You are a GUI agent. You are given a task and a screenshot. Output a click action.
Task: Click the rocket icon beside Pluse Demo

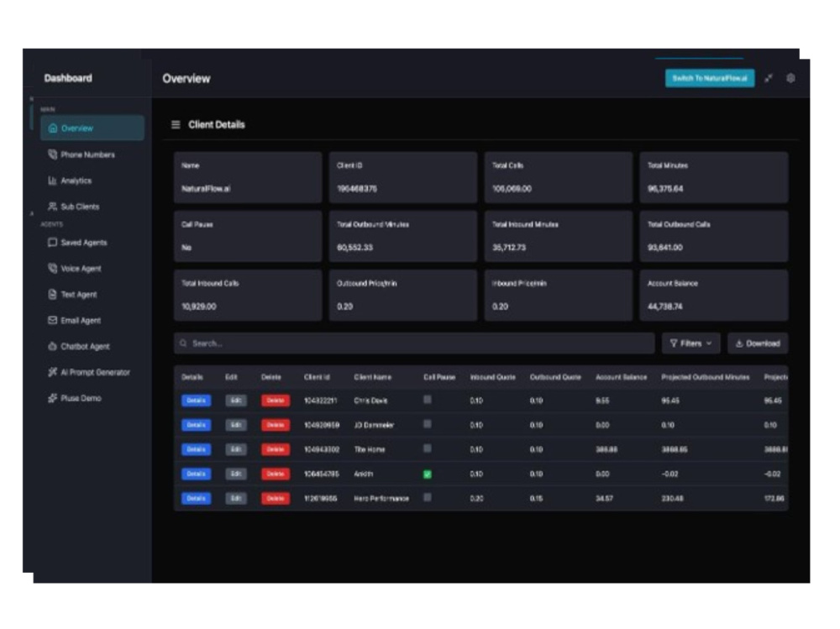(x=52, y=397)
